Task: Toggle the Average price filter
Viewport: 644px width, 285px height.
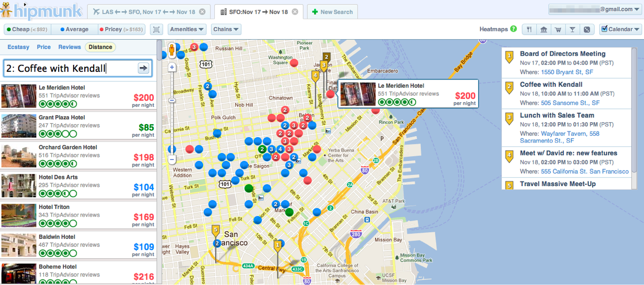Action: coord(74,30)
